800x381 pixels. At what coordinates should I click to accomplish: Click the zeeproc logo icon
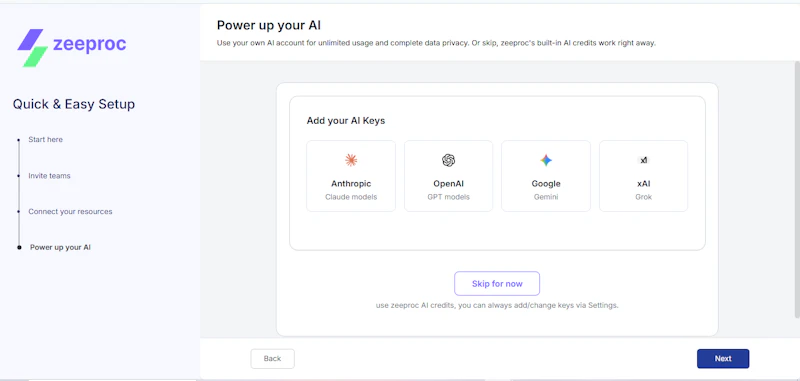[33, 48]
